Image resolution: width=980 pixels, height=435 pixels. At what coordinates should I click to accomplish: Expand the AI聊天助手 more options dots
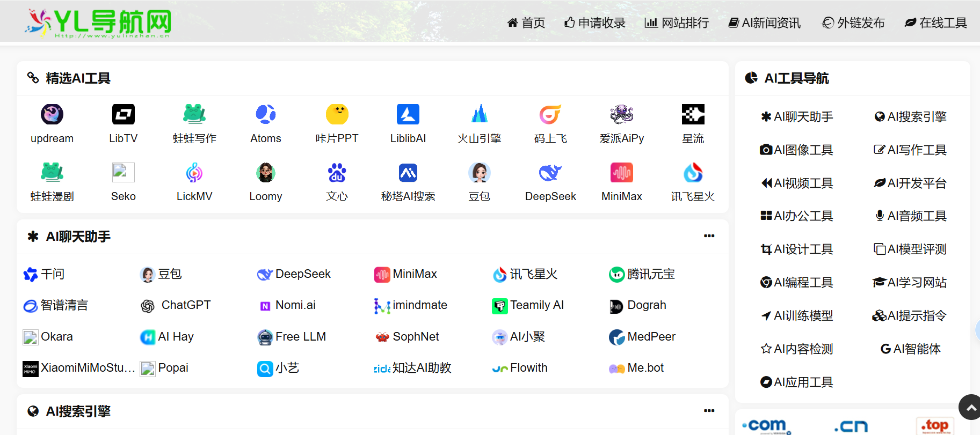709,236
